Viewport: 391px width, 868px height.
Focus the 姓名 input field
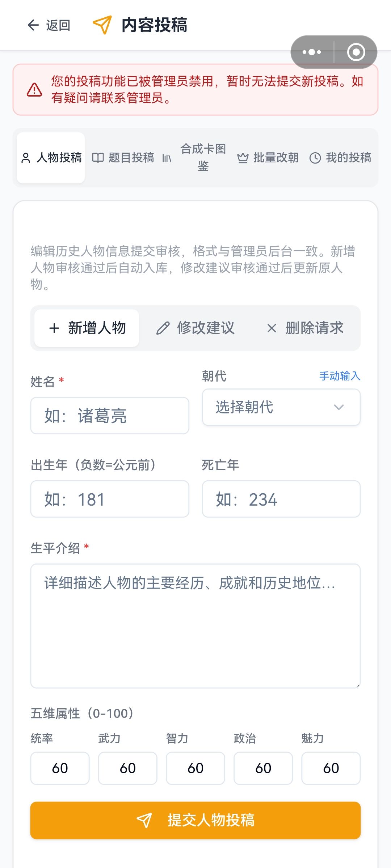click(110, 416)
